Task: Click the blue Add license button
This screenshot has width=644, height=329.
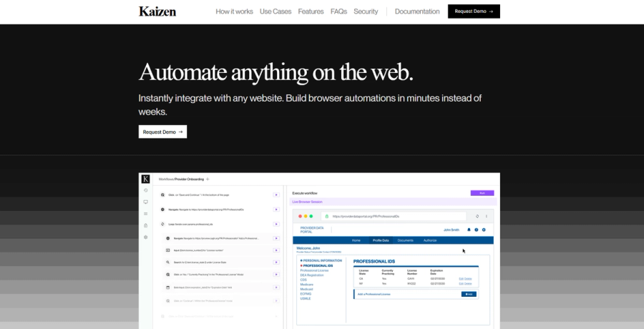Action: 469,294
